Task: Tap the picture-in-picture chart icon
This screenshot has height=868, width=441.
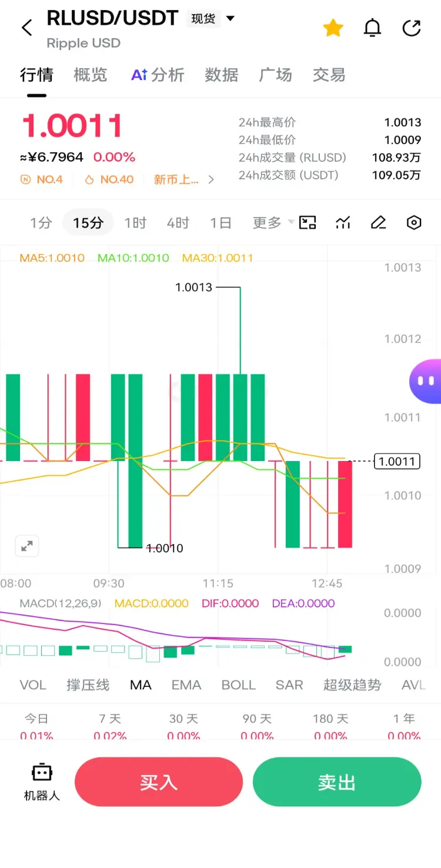Action: (308, 222)
